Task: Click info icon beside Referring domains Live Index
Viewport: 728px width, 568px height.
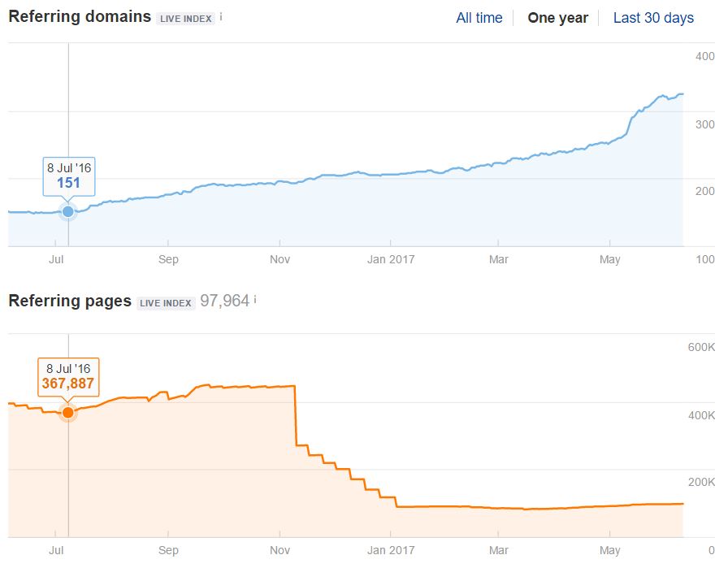Action: coord(222,16)
